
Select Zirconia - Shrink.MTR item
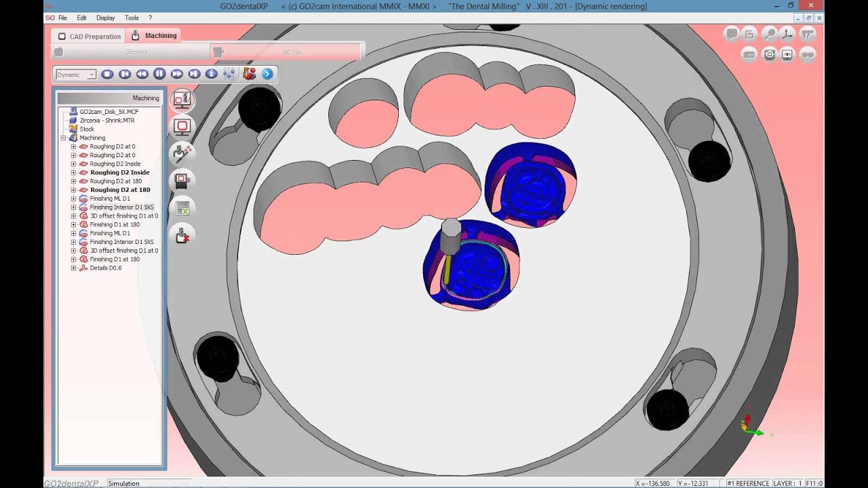click(107, 120)
